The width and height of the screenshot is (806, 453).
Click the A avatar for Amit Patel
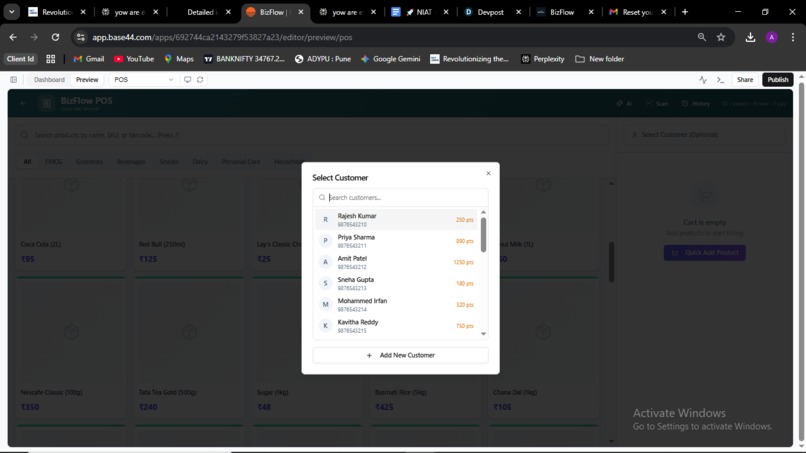click(x=325, y=262)
